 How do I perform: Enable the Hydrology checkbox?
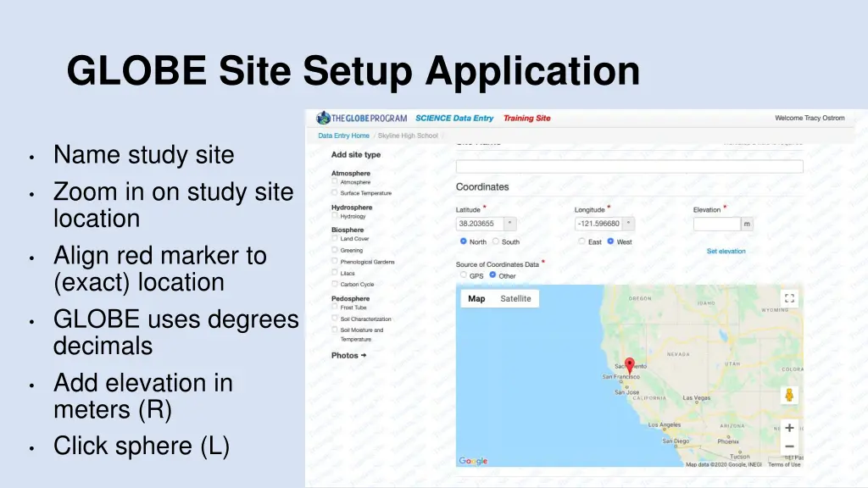click(334, 216)
